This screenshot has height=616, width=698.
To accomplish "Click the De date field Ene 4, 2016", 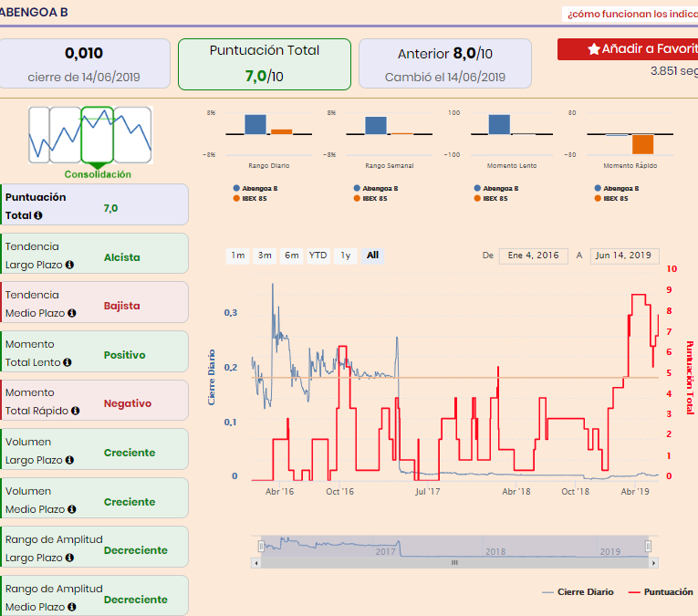I will coord(533,256).
